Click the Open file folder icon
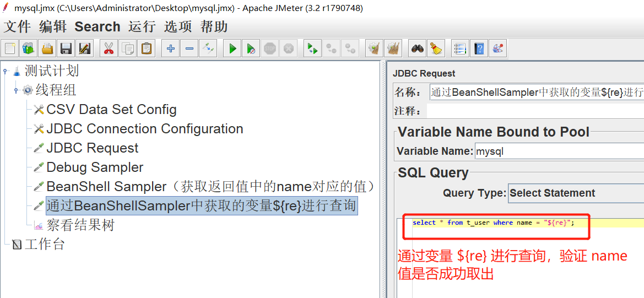Viewport: 644px width, 298px height. tap(47, 48)
